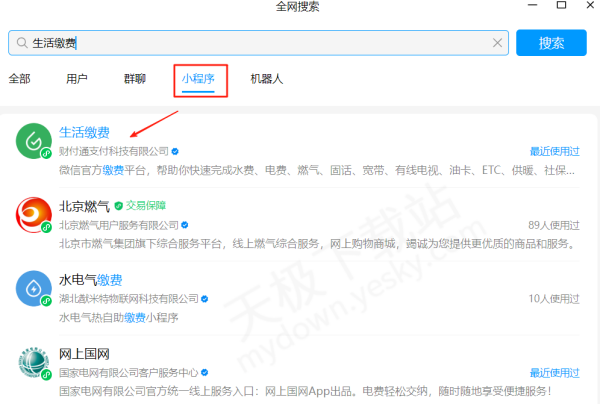Click 北京燃气用户服务有限公司 company name

tap(119, 225)
